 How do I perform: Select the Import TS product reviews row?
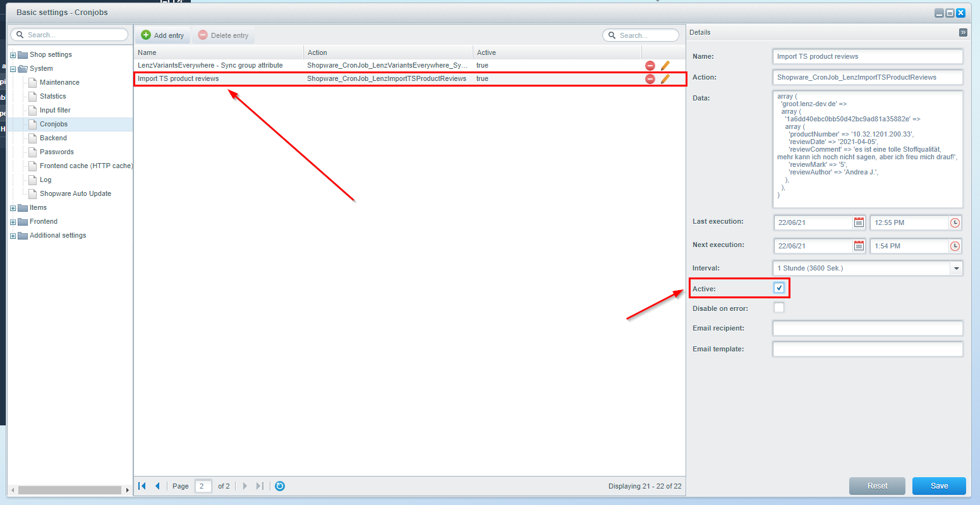pos(409,78)
